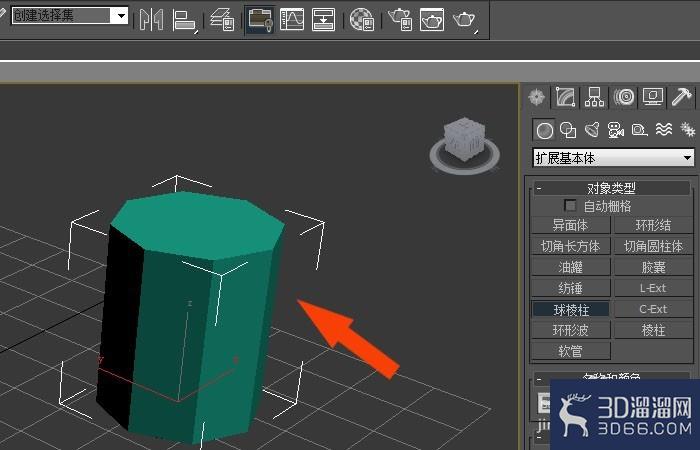Click the 胶囊 button
Image resolution: width=700 pixels, height=450 pixels.
point(654,267)
